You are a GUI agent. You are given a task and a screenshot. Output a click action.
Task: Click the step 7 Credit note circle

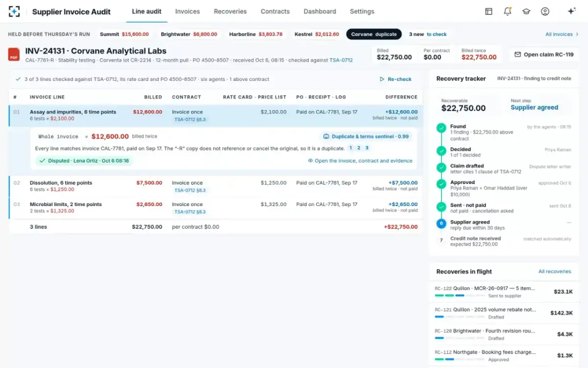[x=441, y=240]
